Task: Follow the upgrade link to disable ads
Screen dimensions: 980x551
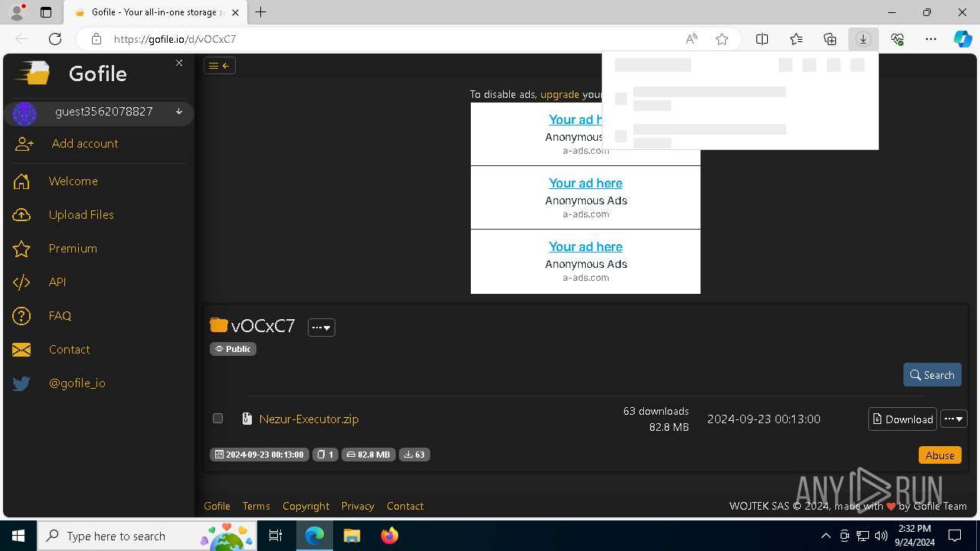Action: click(560, 94)
